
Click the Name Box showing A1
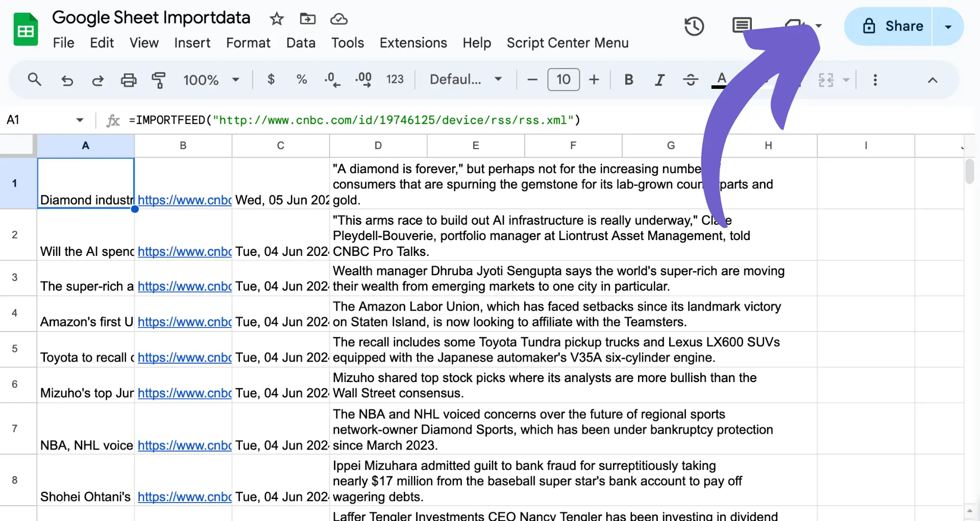[38, 120]
